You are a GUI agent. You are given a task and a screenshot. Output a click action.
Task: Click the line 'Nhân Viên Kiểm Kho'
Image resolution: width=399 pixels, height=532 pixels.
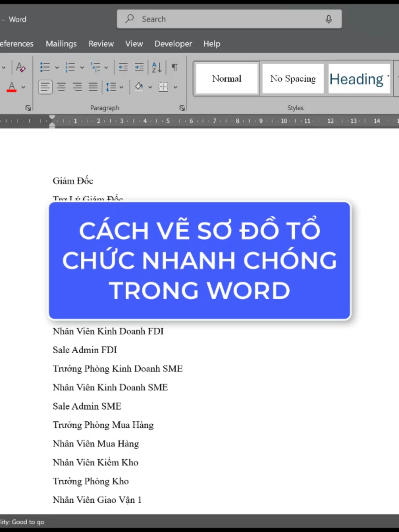point(95,463)
